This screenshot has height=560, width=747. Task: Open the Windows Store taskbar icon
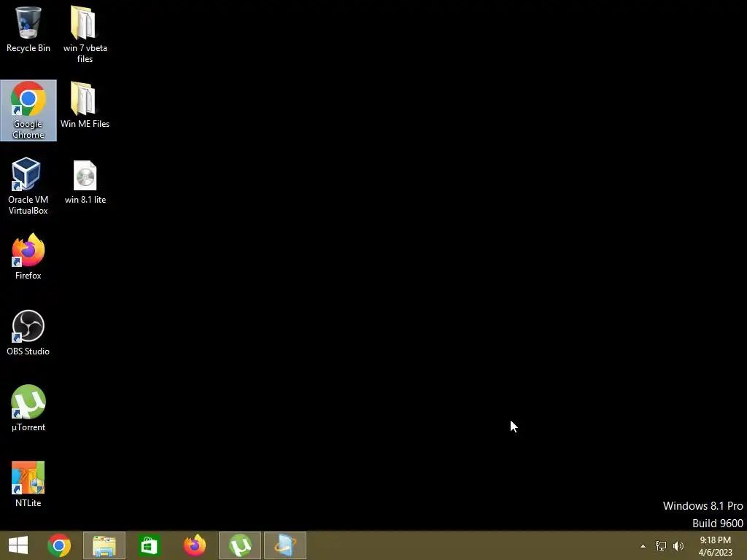coord(149,545)
